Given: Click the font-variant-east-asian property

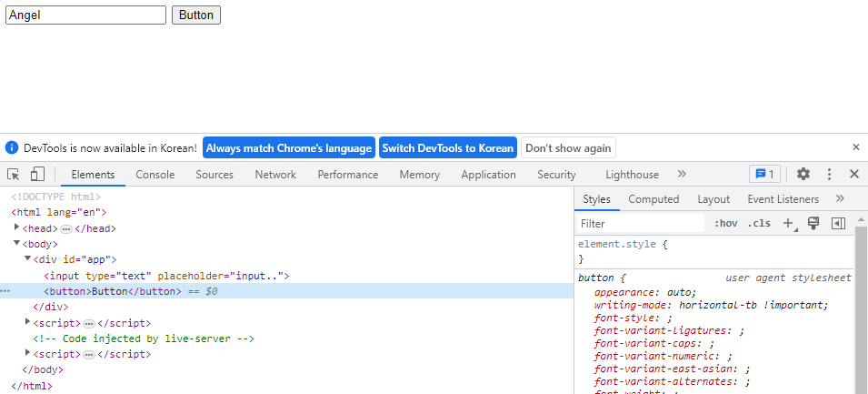Looking at the screenshot, I should [x=673, y=369].
